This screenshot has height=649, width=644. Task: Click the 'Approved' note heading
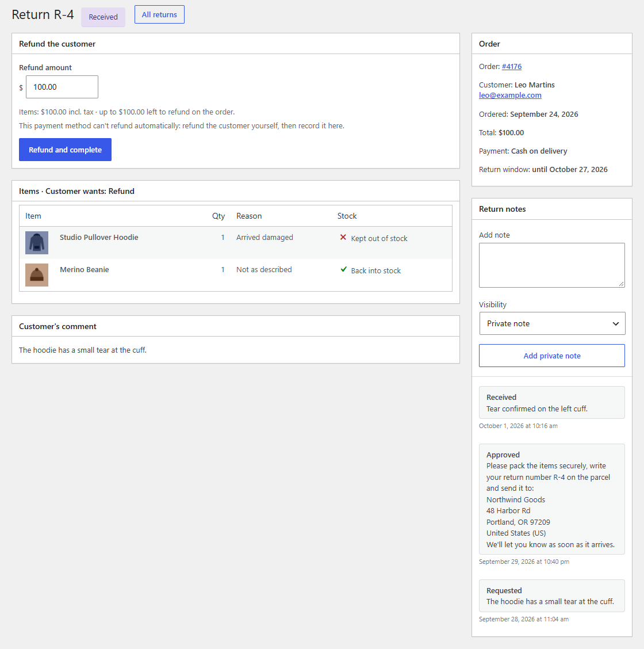click(x=503, y=455)
